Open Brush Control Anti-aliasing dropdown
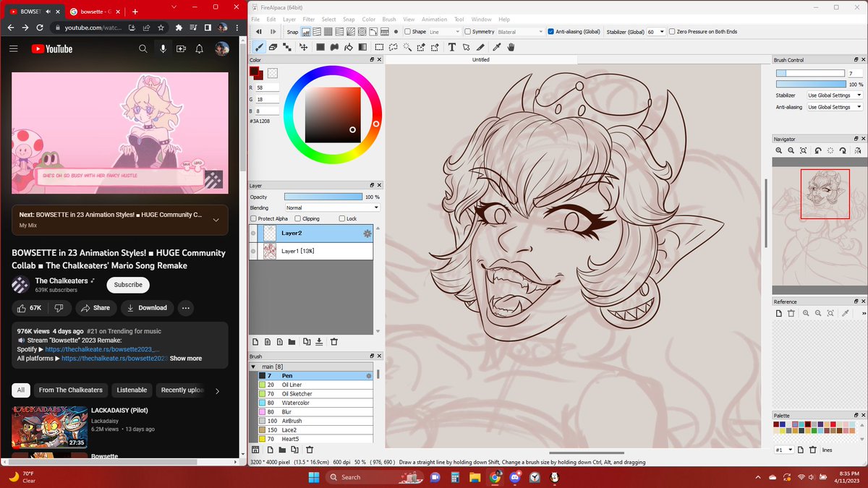Image resolution: width=868 pixels, height=488 pixels. pyautogui.click(x=835, y=107)
